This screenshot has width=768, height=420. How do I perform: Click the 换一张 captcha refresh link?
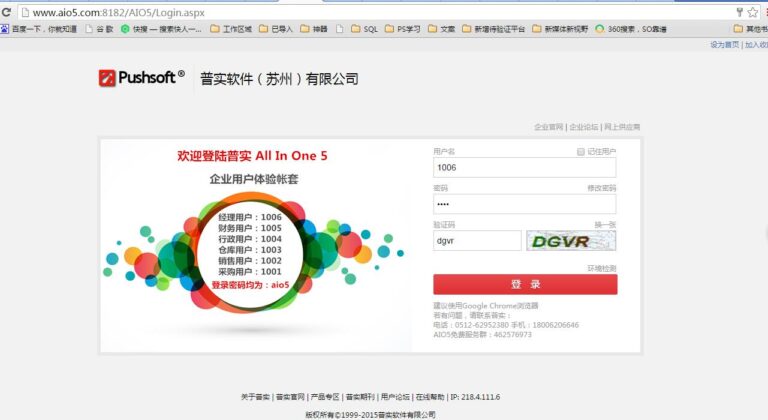click(x=605, y=224)
